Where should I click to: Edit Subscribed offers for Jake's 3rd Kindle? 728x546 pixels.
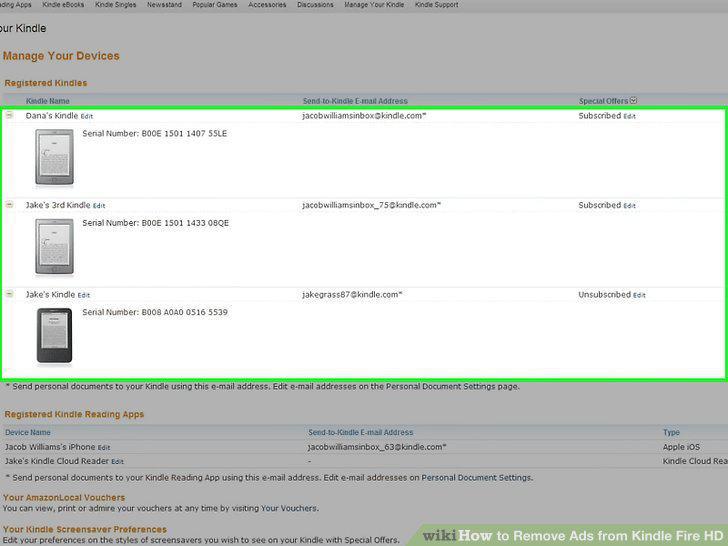tap(630, 206)
